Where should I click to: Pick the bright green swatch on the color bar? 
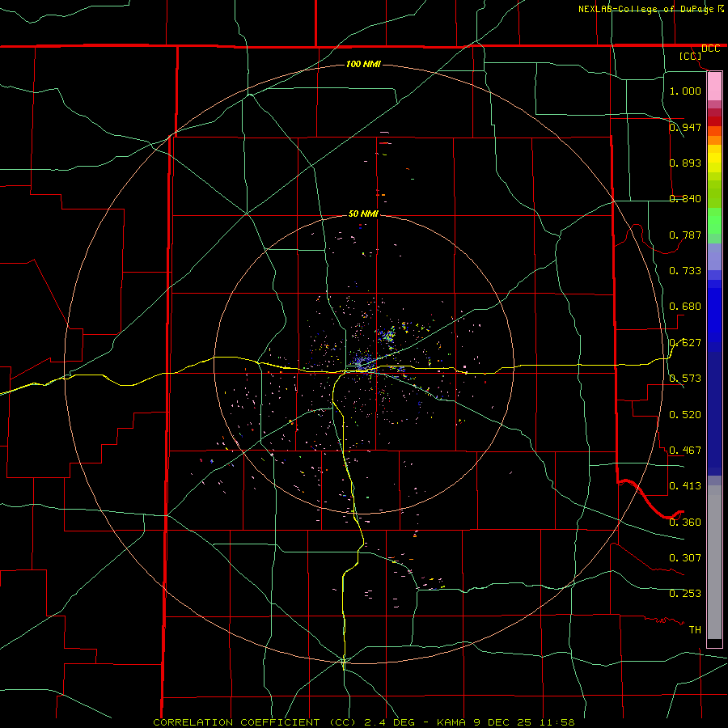tap(714, 221)
